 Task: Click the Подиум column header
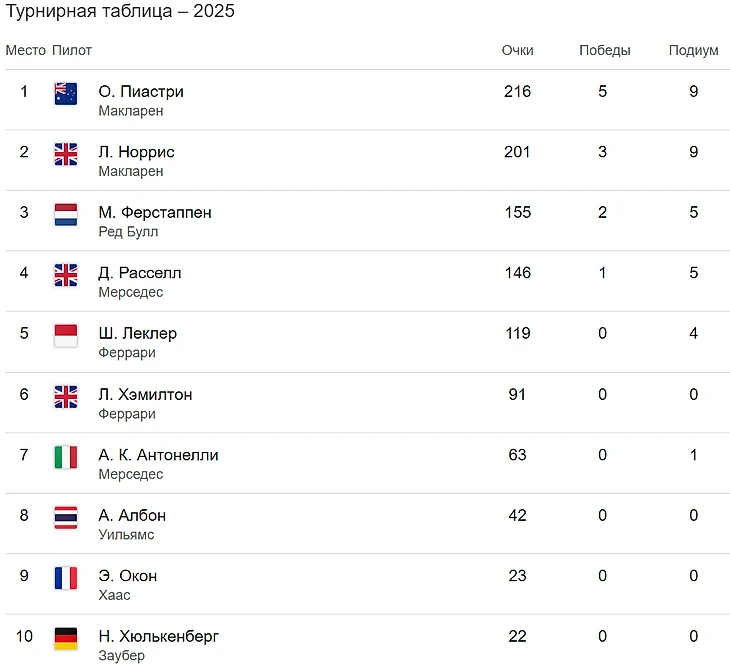tap(693, 50)
